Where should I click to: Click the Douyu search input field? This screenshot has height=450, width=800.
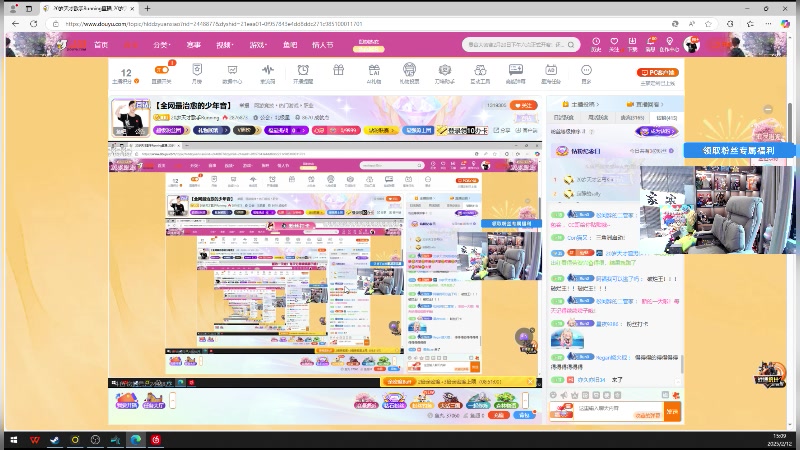pos(515,45)
